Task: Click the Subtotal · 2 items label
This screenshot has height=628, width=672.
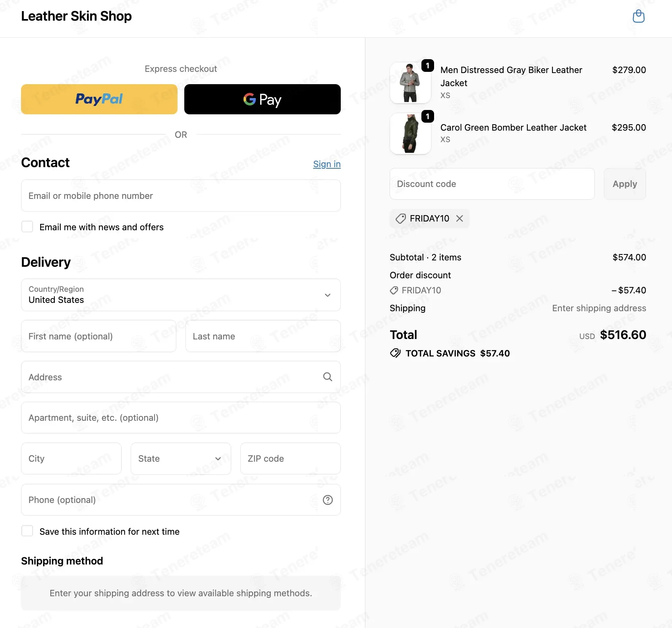Action: pos(425,257)
